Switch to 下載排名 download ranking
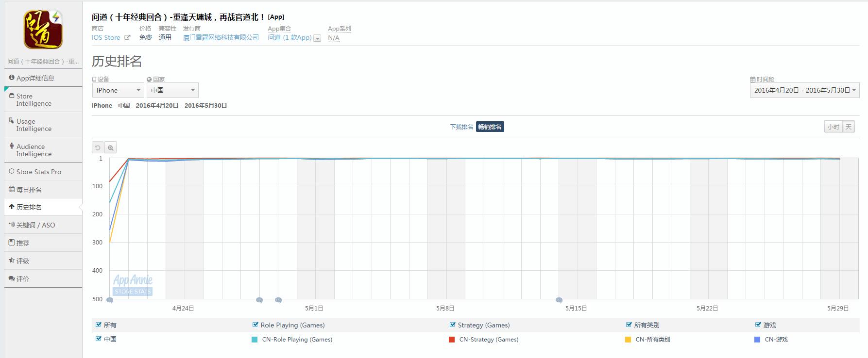Screen dimensions: 868x358 (461, 127)
